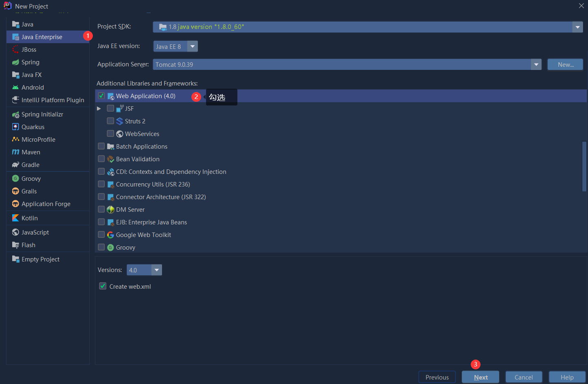
Task: Check the Groovy framework checkbox
Action: tap(101, 247)
